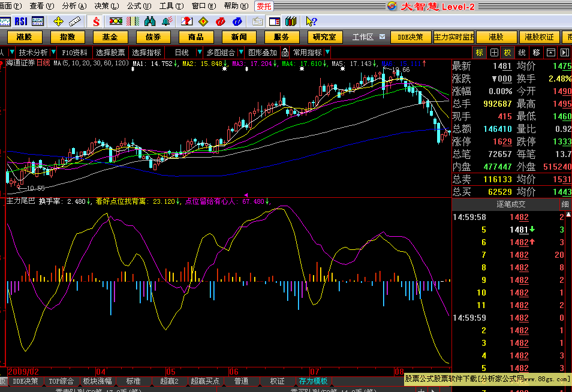Click the DDE决策 yellow workspace button

tap(410, 37)
